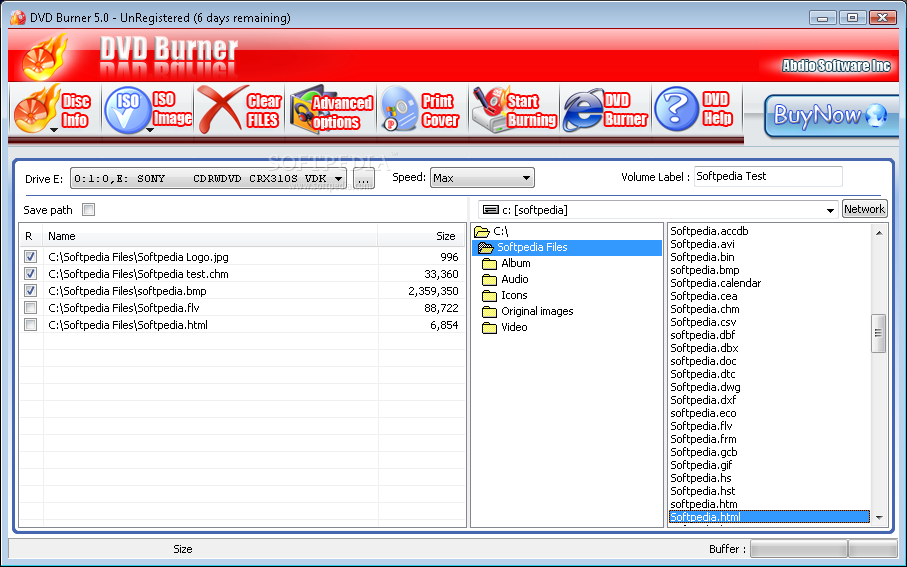Open Disc Info flaming disc icon
The width and height of the screenshot is (907, 567).
pyautogui.click(x=36, y=110)
